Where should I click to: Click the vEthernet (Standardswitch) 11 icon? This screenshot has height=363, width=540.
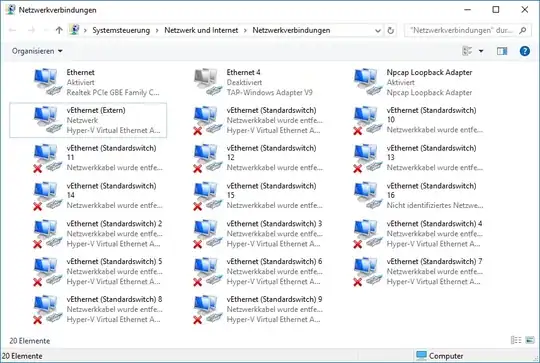tap(48, 158)
